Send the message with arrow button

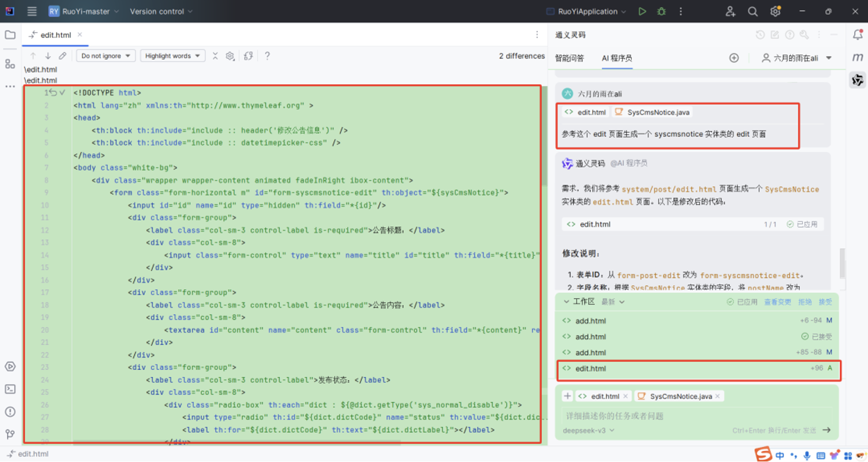pyautogui.click(x=827, y=430)
